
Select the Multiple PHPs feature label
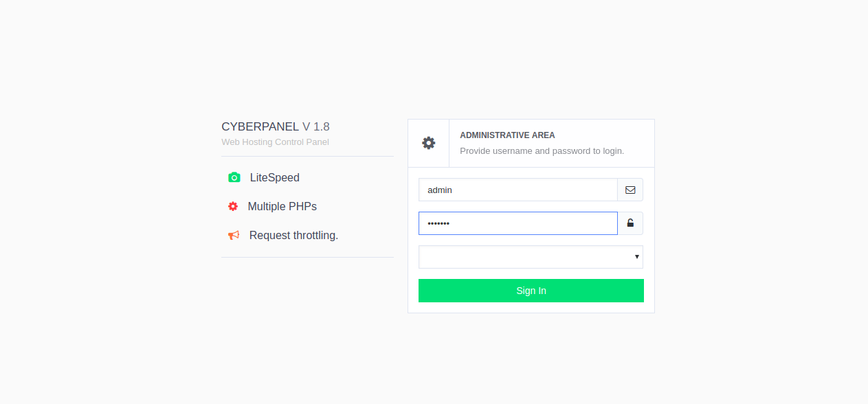click(282, 206)
